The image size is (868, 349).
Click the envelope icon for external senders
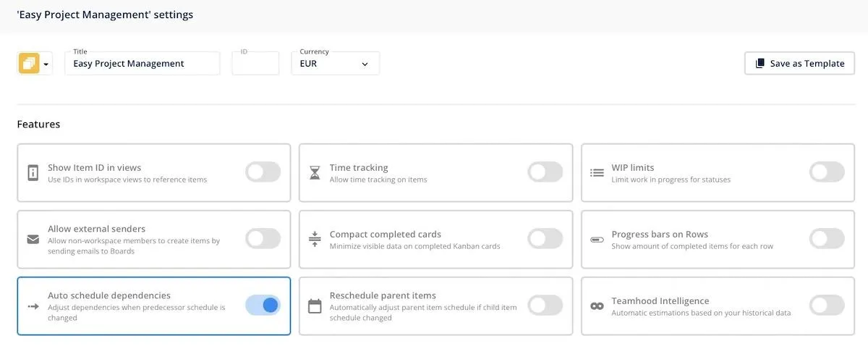(33, 239)
